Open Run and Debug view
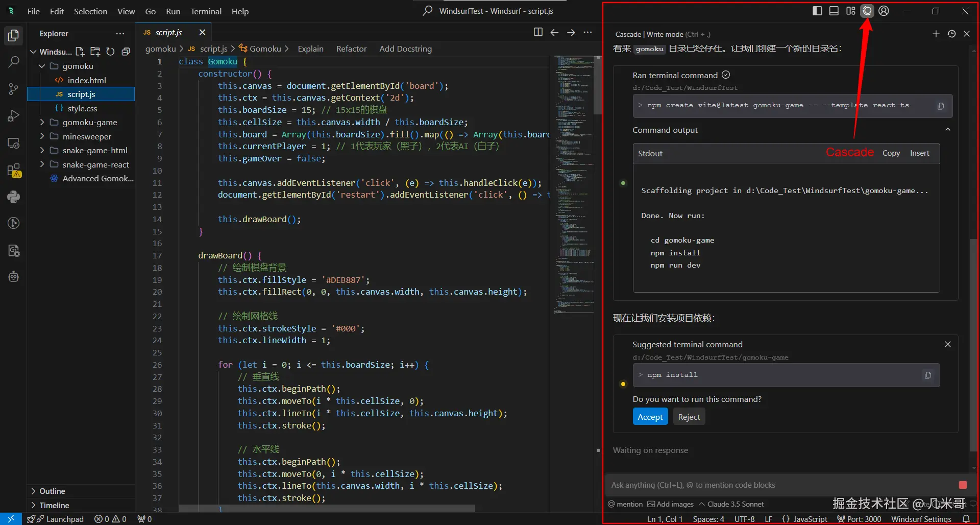The height and width of the screenshot is (525, 980). (x=14, y=116)
